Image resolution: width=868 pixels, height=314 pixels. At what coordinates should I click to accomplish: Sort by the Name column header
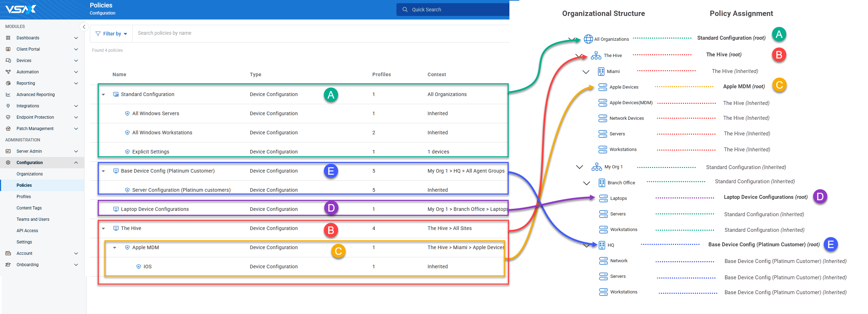[x=119, y=74]
